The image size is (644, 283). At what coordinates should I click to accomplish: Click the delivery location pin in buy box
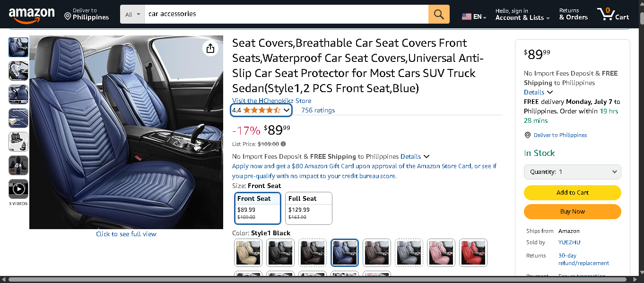(527, 135)
